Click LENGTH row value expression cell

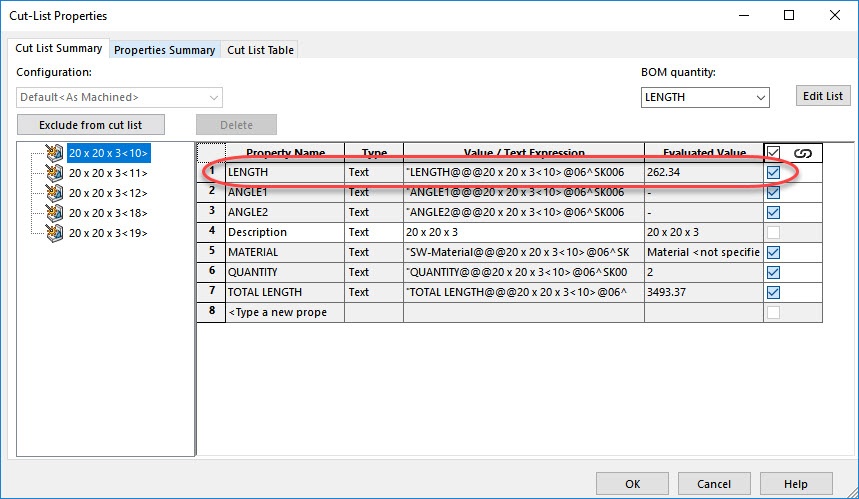(524, 172)
